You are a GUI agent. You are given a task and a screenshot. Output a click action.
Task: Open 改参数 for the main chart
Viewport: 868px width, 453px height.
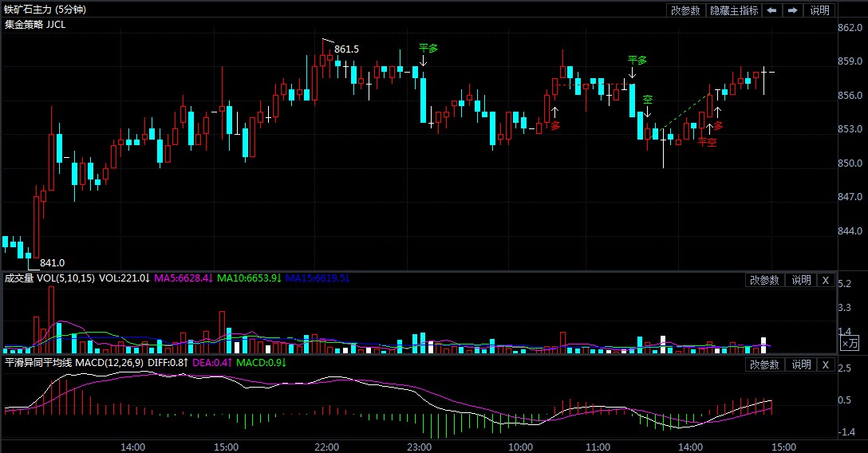click(x=685, y=10)
